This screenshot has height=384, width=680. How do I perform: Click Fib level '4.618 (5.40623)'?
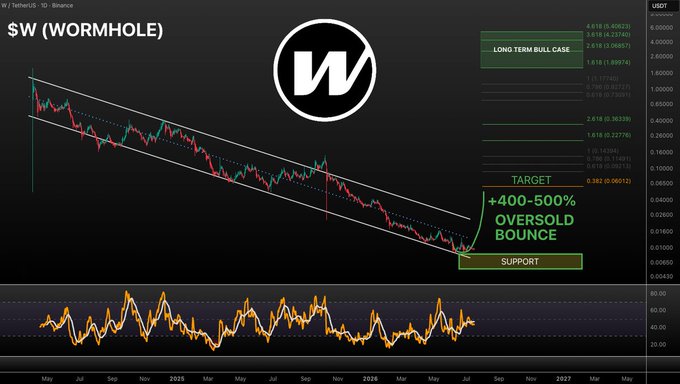coord(608,26)
